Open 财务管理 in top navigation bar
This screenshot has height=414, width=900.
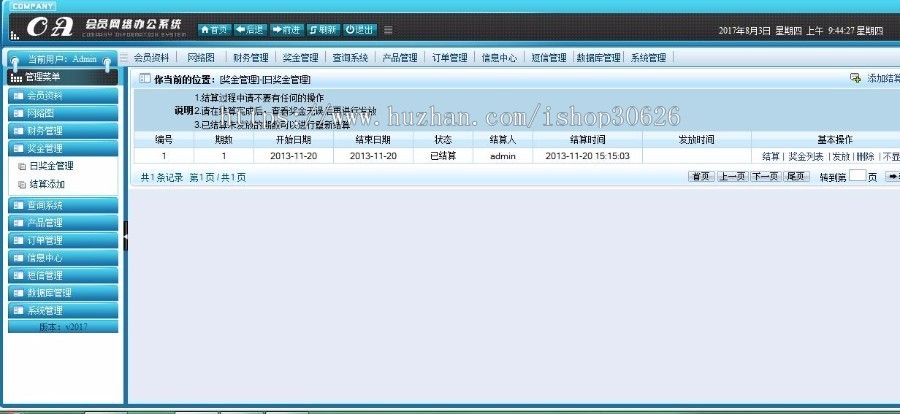pyautogui.click(x=251, y=57)
